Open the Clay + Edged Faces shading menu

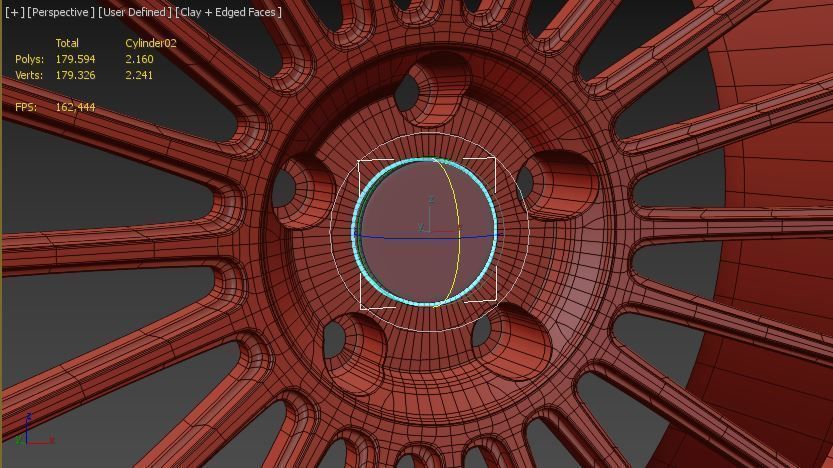click(228, 12)
